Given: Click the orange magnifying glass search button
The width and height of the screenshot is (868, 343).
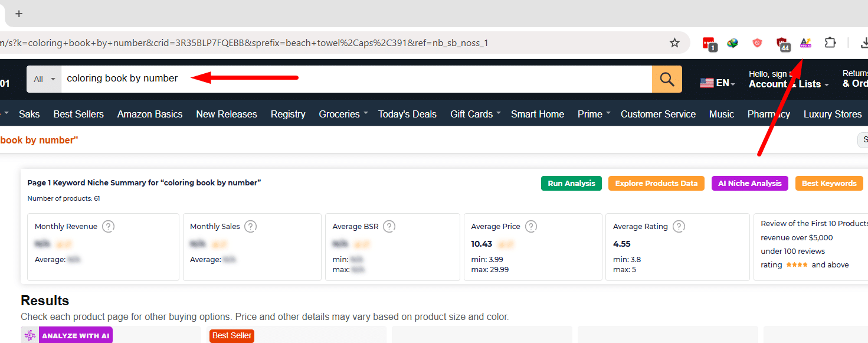Looking at the screenshot, I should pyautogui.click(x=667, y=79).
